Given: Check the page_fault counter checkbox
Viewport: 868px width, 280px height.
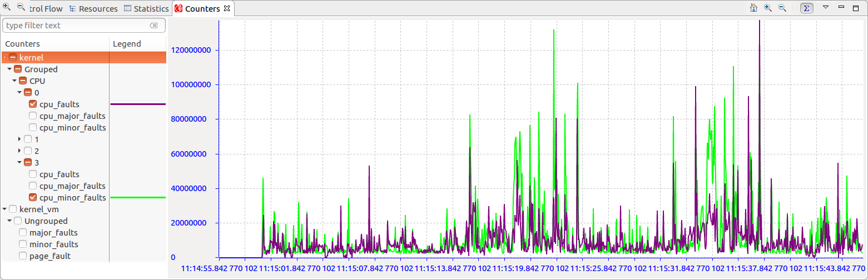Looking at the screenshot, I should click(23, 256).
